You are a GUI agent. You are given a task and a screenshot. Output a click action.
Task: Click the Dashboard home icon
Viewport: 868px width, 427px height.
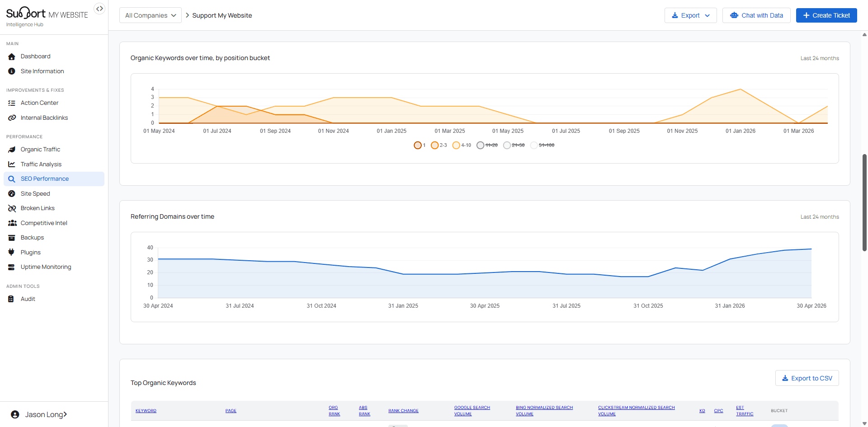tap(12, 56)
